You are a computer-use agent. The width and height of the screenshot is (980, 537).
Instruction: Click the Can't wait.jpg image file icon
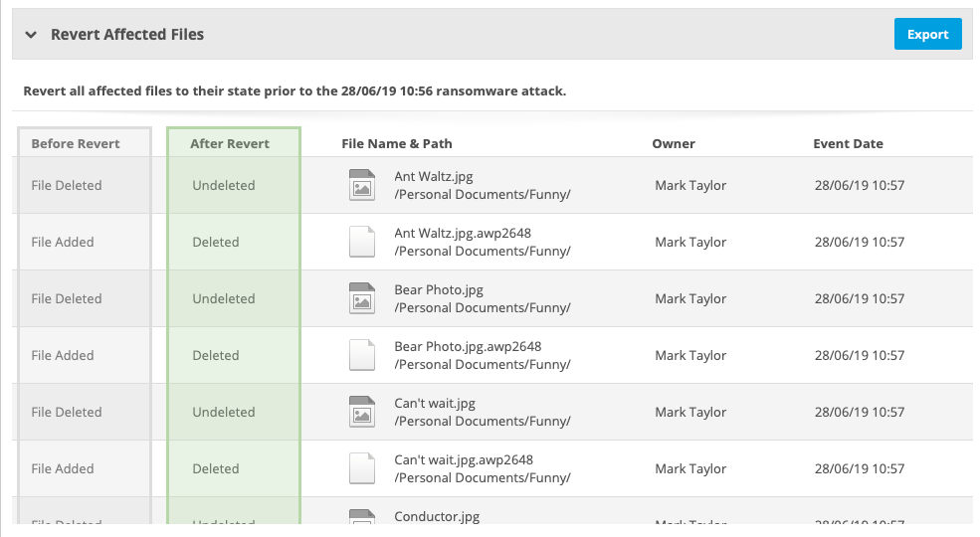click(x=361, y=412)
